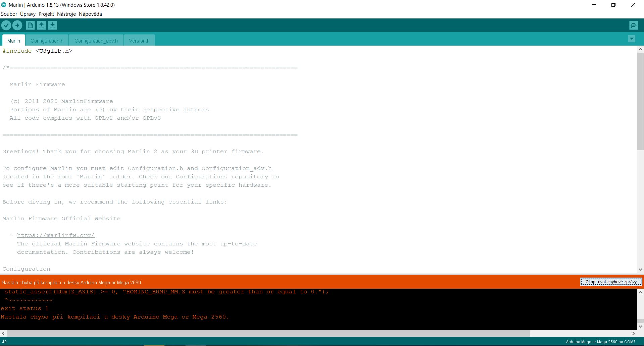Save the sketch with the down-arrow icon
This screenshot has height=346, width=644.
[52, 25]
